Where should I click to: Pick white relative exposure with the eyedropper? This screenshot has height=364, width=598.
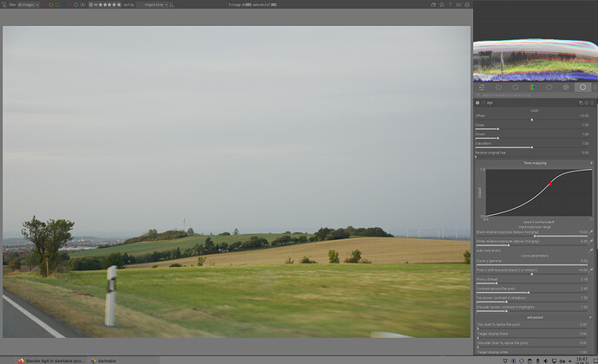[592, 242]
